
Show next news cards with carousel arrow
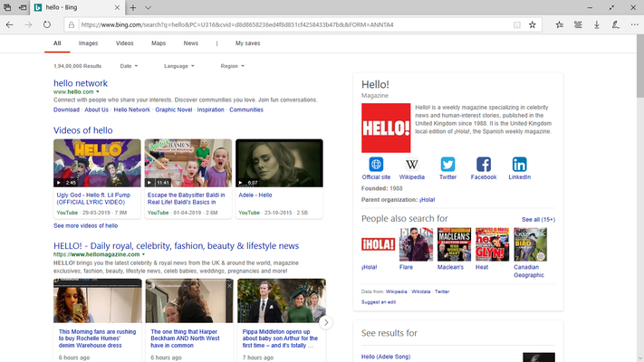[326, 322]
